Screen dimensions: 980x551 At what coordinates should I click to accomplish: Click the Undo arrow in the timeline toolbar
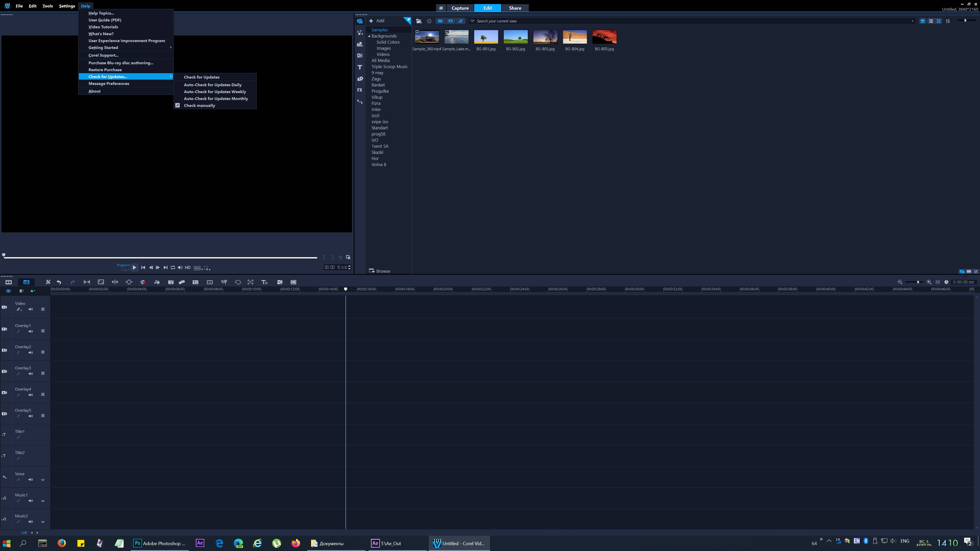[59, 282]
